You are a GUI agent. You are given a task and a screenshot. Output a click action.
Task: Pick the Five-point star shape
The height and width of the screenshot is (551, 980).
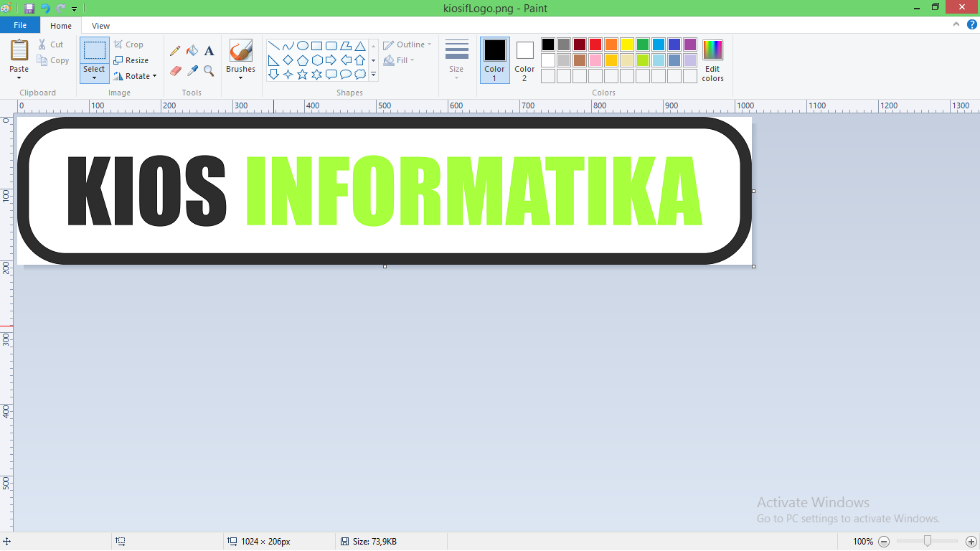tap(303, 74)
